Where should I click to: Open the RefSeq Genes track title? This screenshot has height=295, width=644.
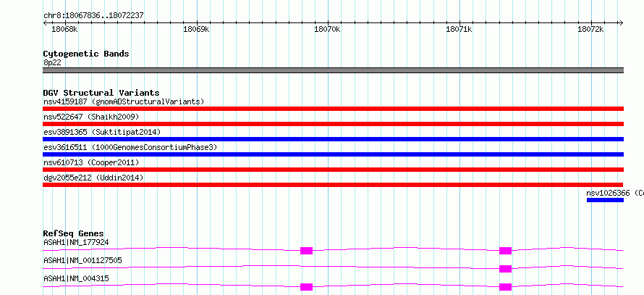pos(74,233)
